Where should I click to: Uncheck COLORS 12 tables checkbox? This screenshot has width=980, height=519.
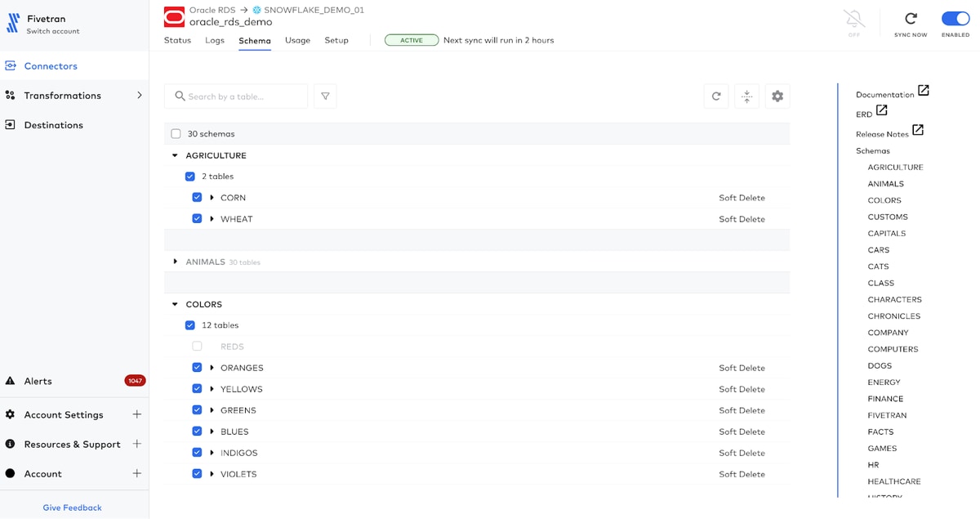190,325
